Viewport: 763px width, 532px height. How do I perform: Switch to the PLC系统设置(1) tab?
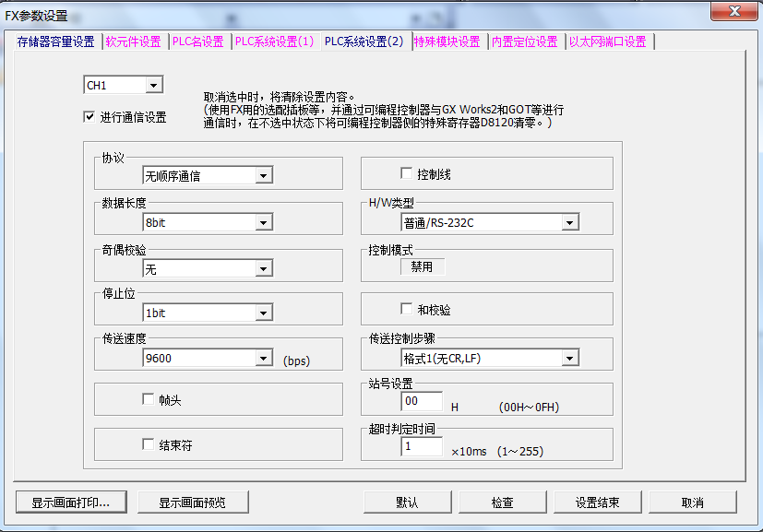tap(274, 41)
